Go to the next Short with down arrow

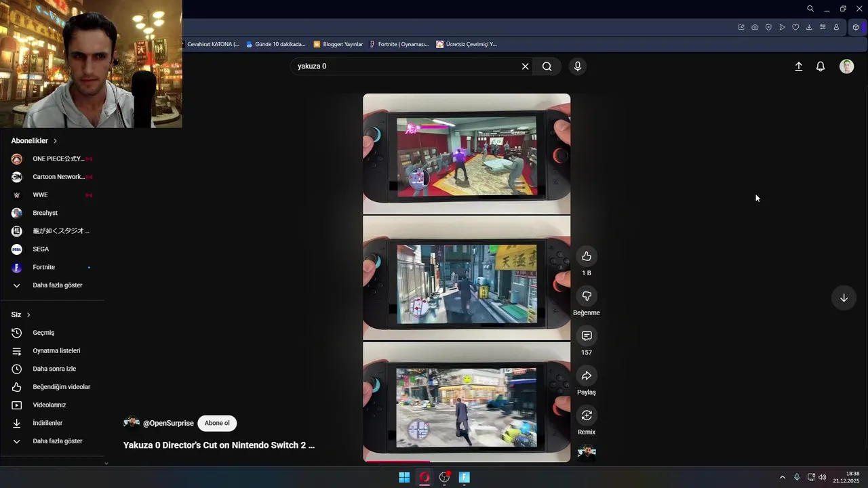pos(844,298)
